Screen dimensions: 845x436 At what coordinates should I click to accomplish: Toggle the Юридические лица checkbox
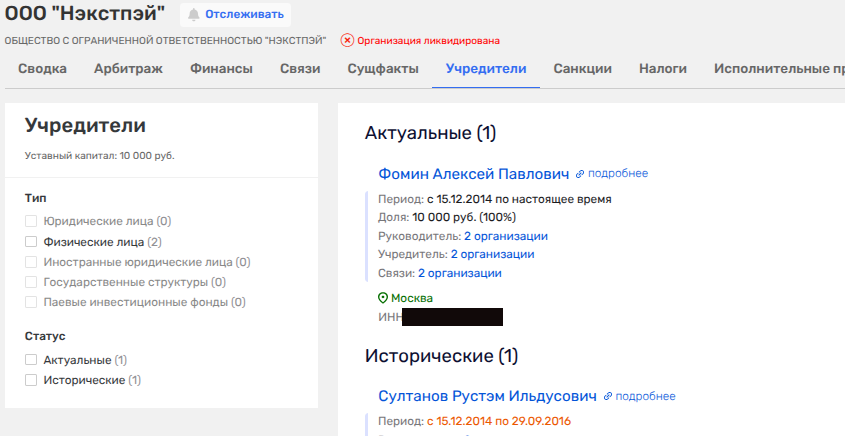(31, 221)
